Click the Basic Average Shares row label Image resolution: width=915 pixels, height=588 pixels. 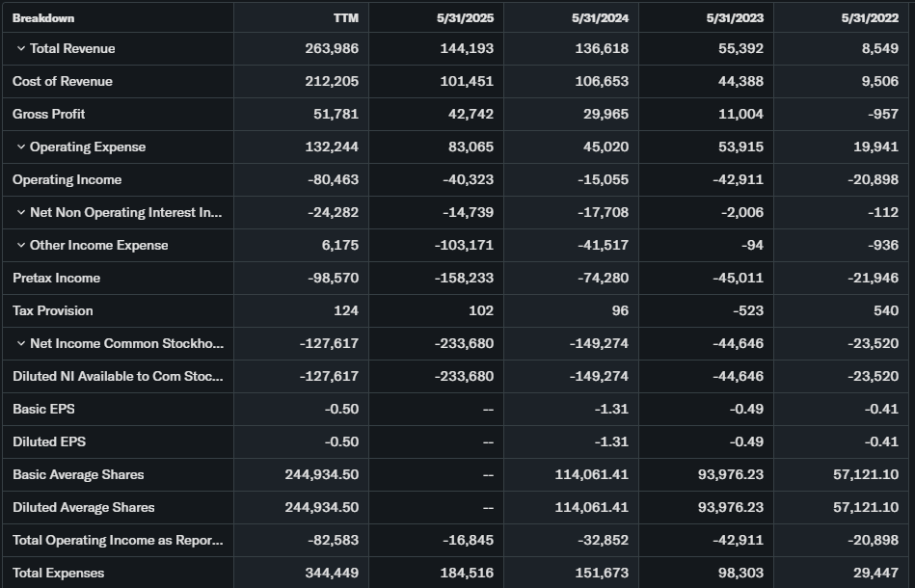78,475
